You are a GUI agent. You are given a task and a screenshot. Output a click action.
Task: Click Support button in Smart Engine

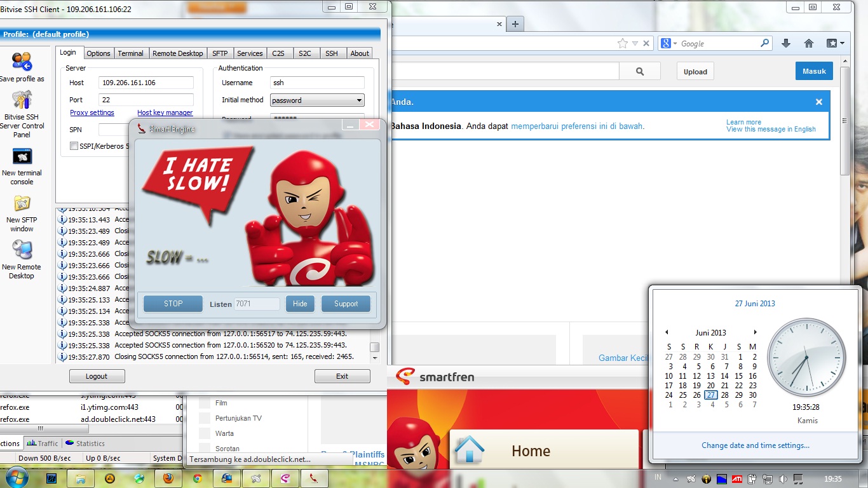point(346,304)
